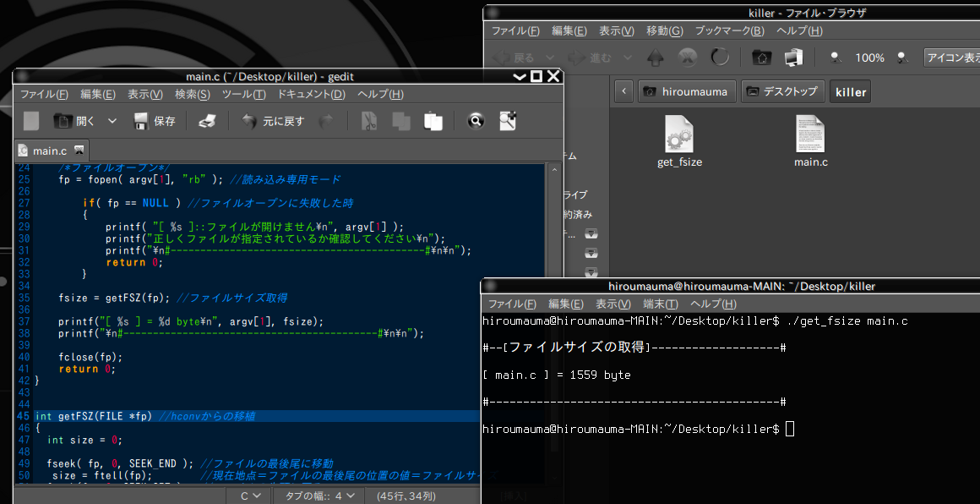Open file browser's 編集(E) menu

click(x=569, y=30)
